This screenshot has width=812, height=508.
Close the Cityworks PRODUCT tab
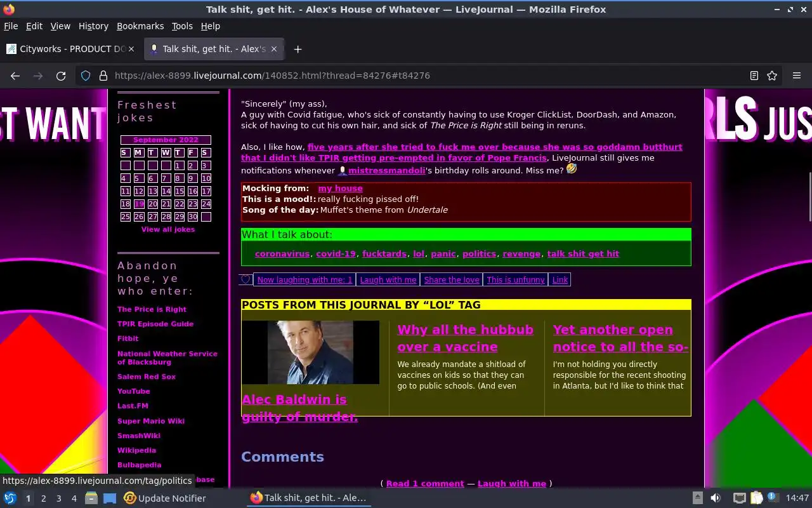point(131,49)
